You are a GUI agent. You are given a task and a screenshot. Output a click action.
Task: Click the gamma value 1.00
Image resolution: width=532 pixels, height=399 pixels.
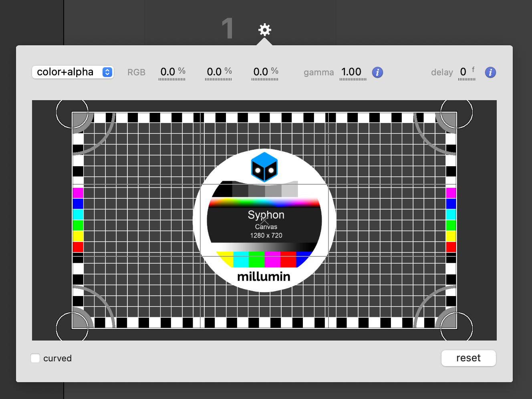click(x=351, y=72)
